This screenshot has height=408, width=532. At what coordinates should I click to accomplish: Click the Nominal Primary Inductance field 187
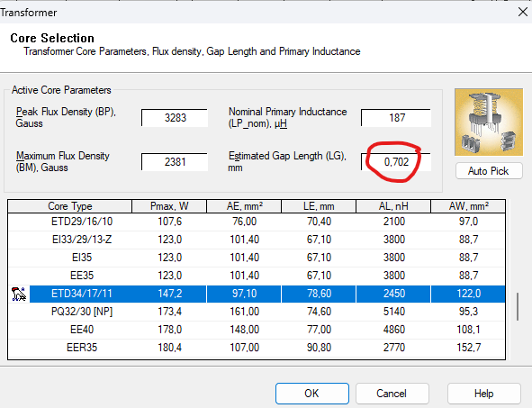pyautogui.click(x=396, y=118)
